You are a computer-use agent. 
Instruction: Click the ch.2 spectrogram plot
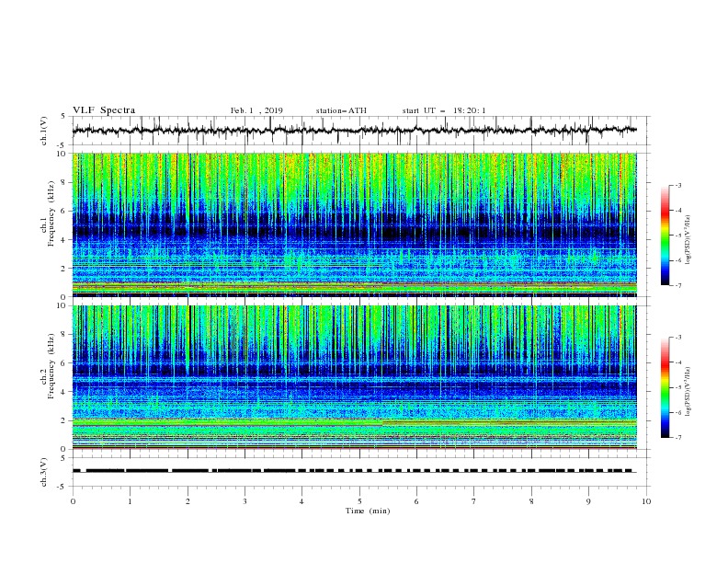pyautogui.click(x=354, y=377)
